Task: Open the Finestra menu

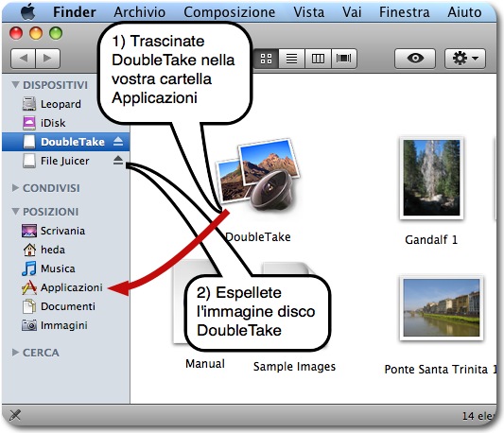Action: (x=404, y=12)
